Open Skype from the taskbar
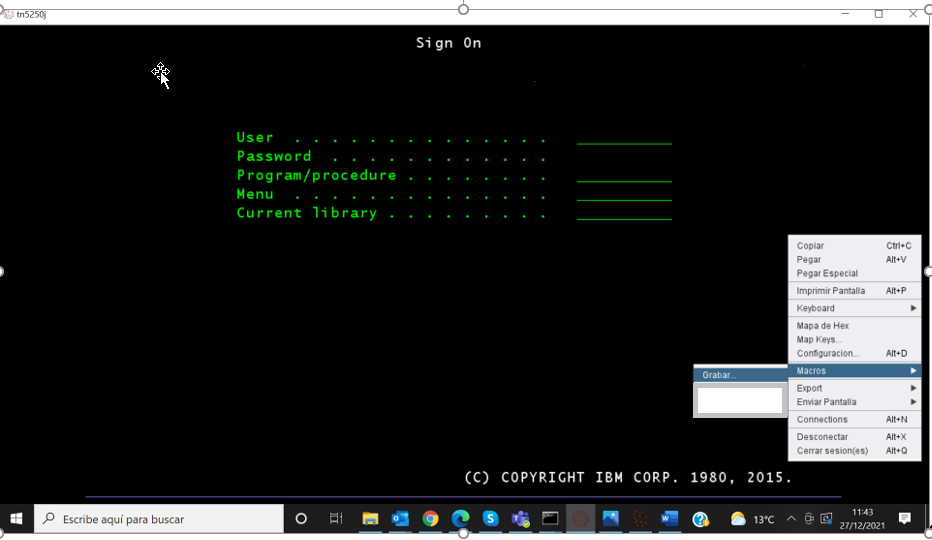 click(x=490, y=519)
